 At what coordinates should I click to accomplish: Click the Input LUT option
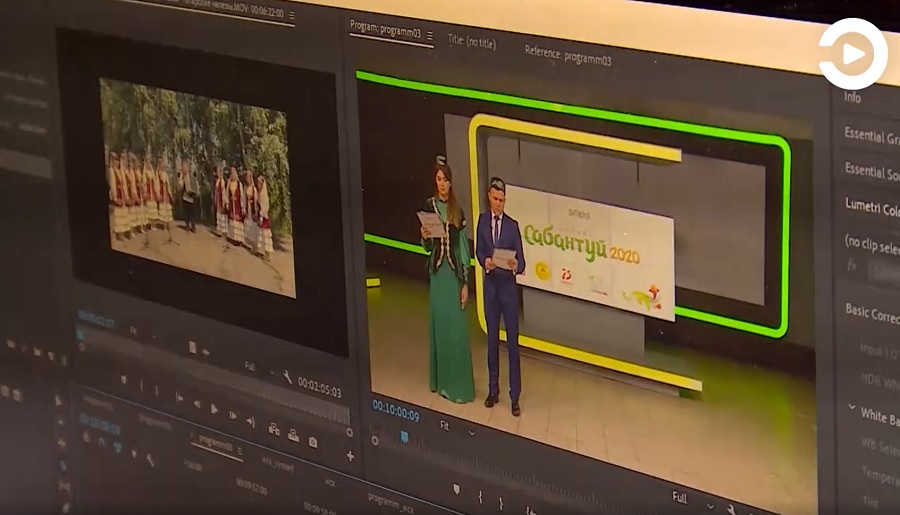click(879, 351)
